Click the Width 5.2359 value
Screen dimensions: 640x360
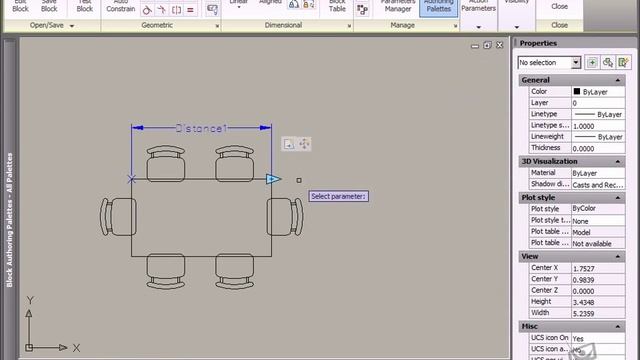click(x=598, y=313)
